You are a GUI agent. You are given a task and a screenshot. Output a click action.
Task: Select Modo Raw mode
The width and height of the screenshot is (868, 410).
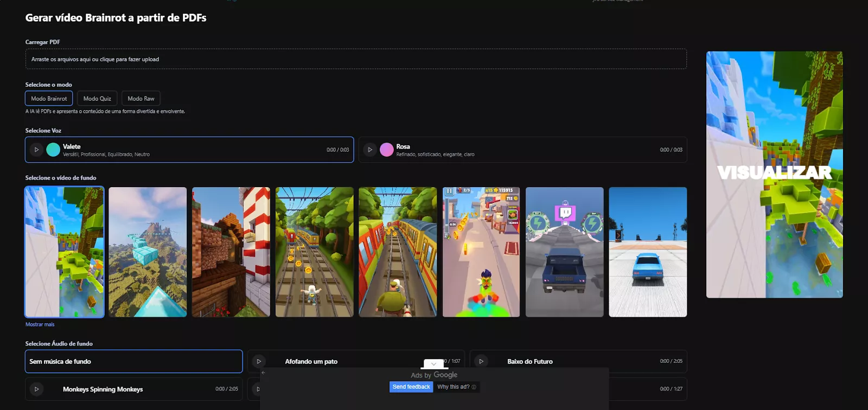point(141,98)
